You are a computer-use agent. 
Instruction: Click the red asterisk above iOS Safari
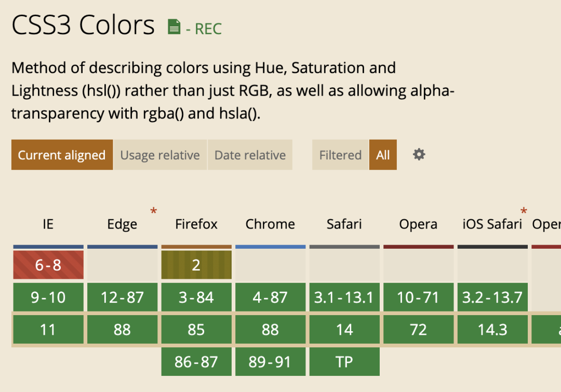524,211
